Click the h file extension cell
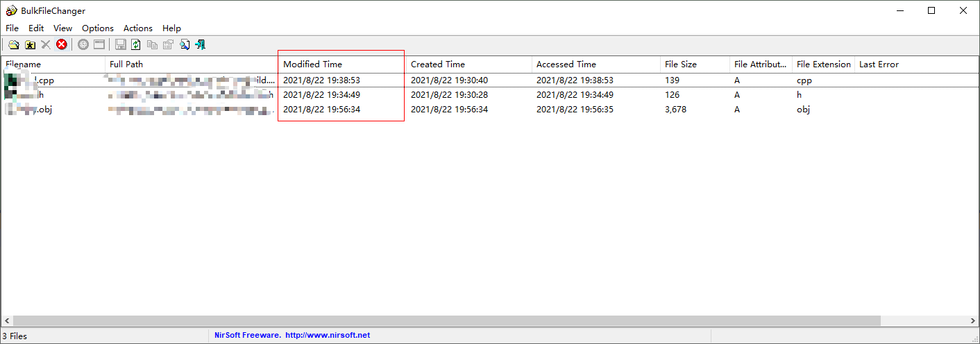 click(799, 95)
